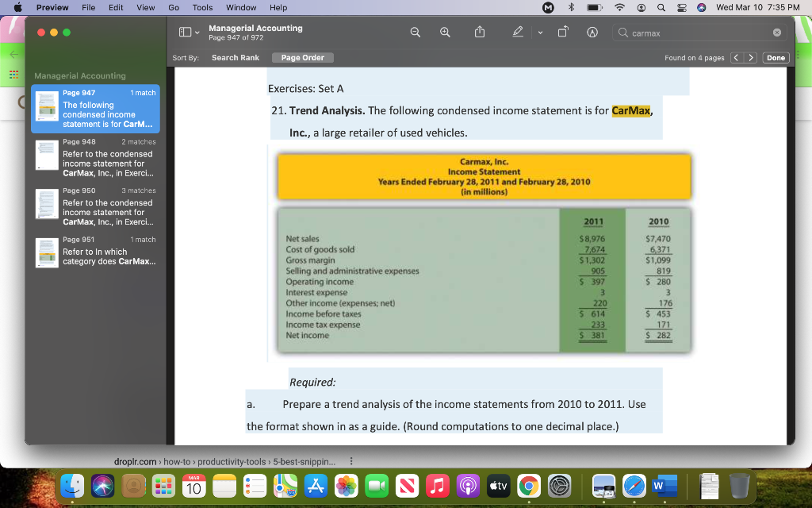Open the highlight annotation tool
The height and width of the screenshot is (508, 812).
click(592, 32)
